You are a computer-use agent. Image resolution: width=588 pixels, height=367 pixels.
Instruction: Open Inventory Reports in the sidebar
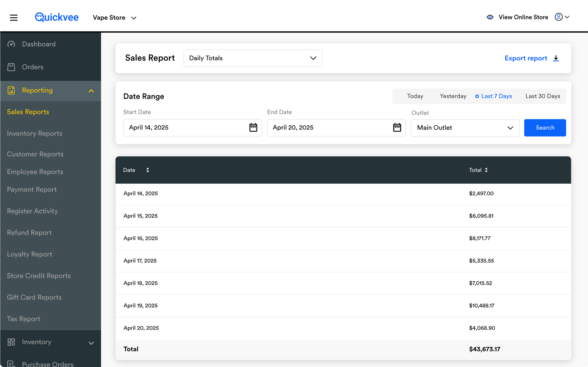click(34, 133)
